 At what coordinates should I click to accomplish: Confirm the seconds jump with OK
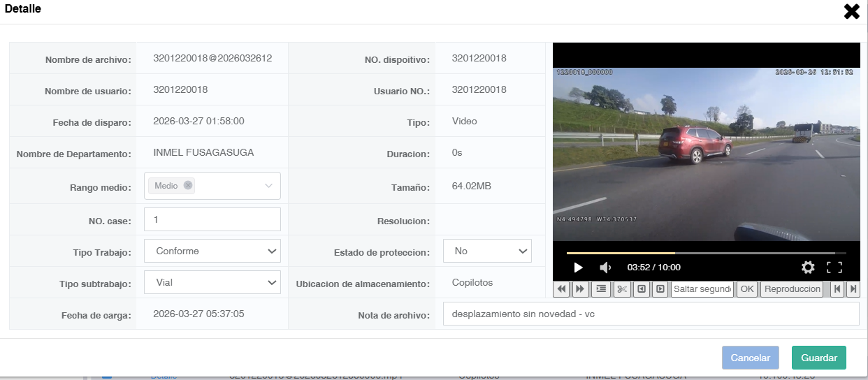[x=747, y=289]
